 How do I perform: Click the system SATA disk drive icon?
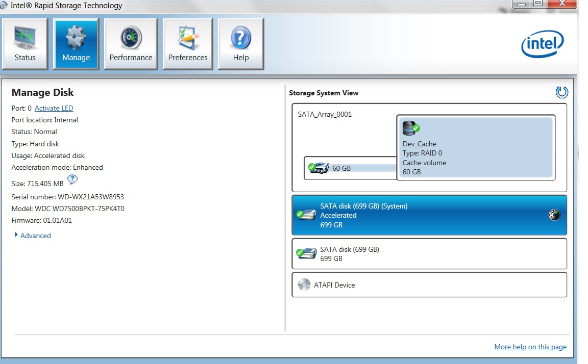tap(306, 215)
